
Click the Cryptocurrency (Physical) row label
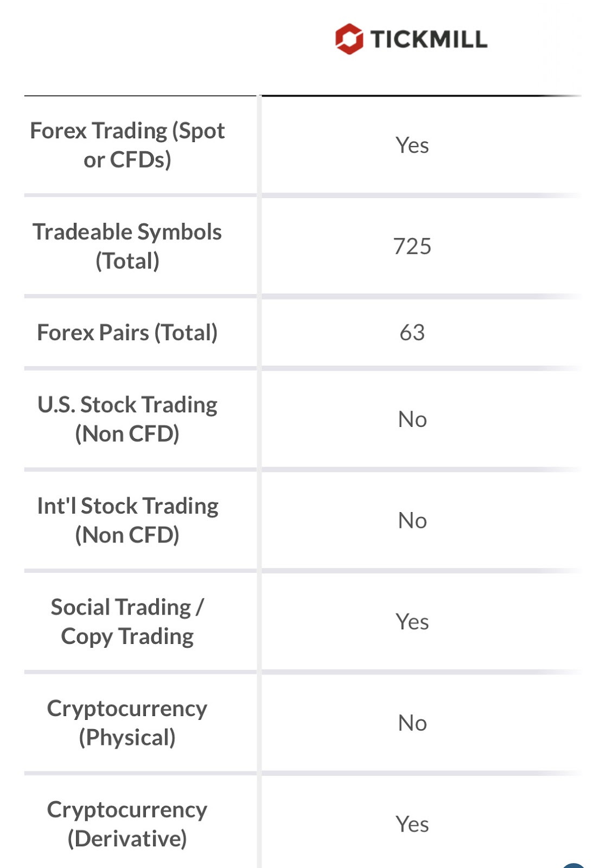click(x=127, y=723)
